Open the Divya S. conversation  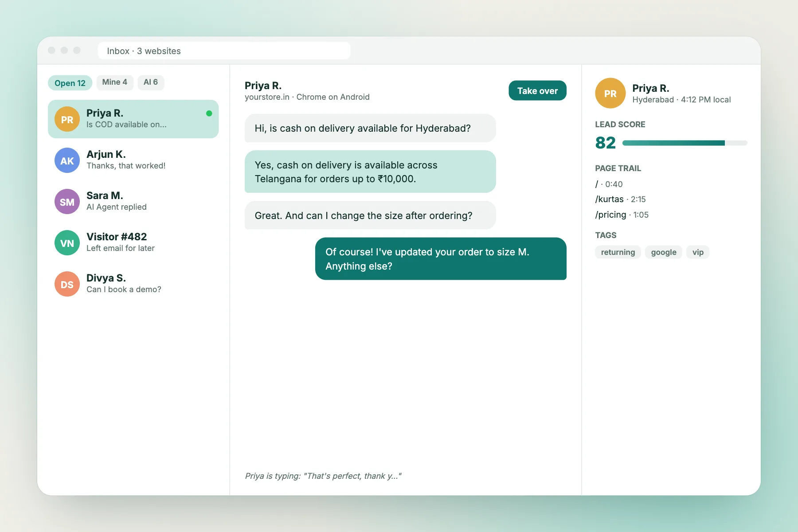(133, 284)
